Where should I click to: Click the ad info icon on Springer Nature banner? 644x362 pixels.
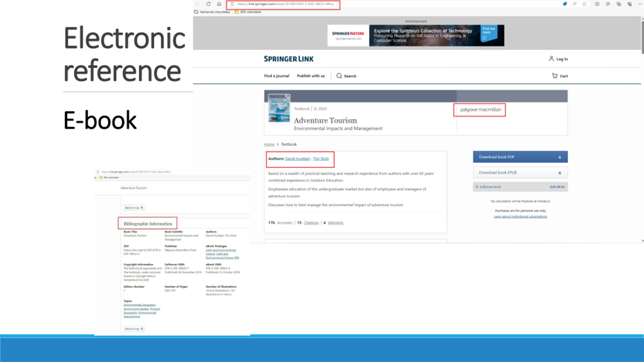click(484, 38)
